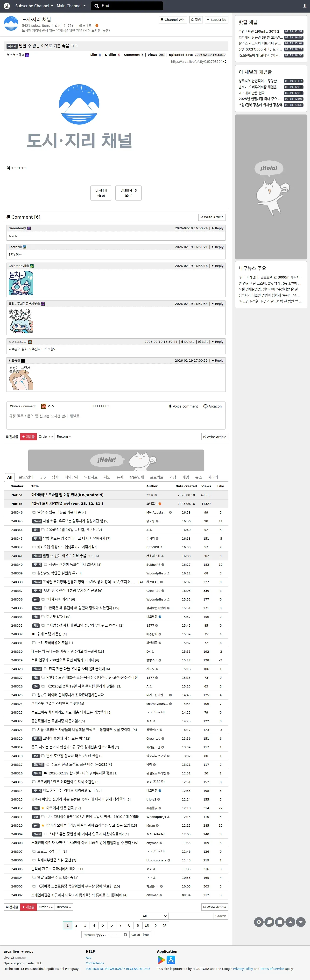310x980 pixels.
Task: Click the 망포동 comment's sticker image
Action: point(21,377)
